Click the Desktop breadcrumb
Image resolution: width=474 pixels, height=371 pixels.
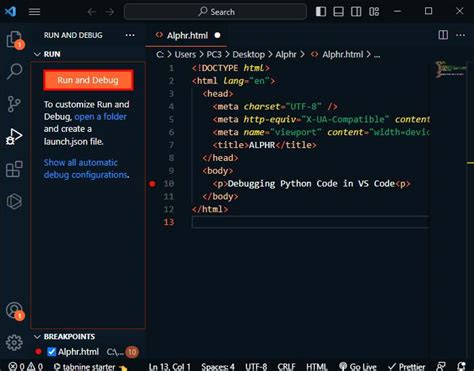pos(249,54)
